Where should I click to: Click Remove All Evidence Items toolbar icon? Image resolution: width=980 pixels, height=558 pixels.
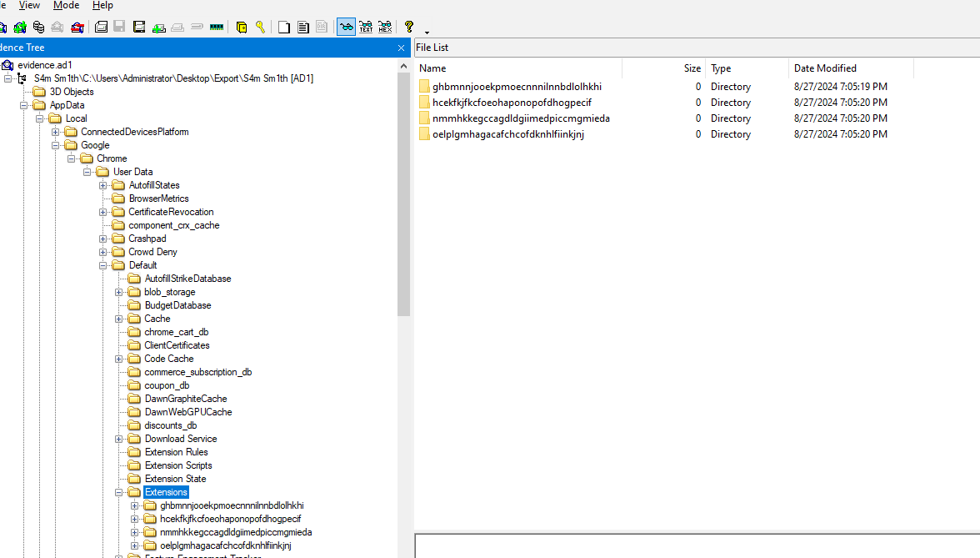coord(77,27)
